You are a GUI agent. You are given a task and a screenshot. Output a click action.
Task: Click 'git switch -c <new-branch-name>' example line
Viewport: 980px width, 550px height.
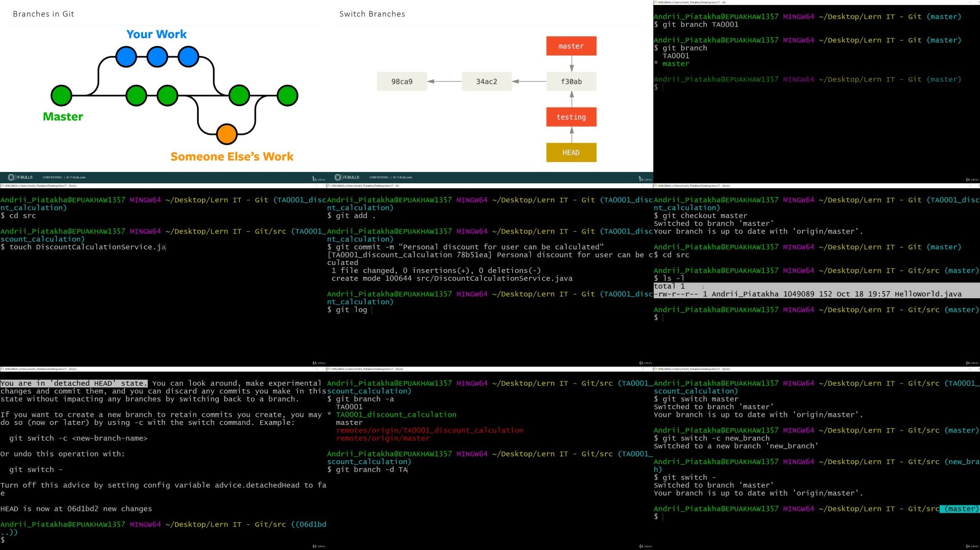pos(78,438)
